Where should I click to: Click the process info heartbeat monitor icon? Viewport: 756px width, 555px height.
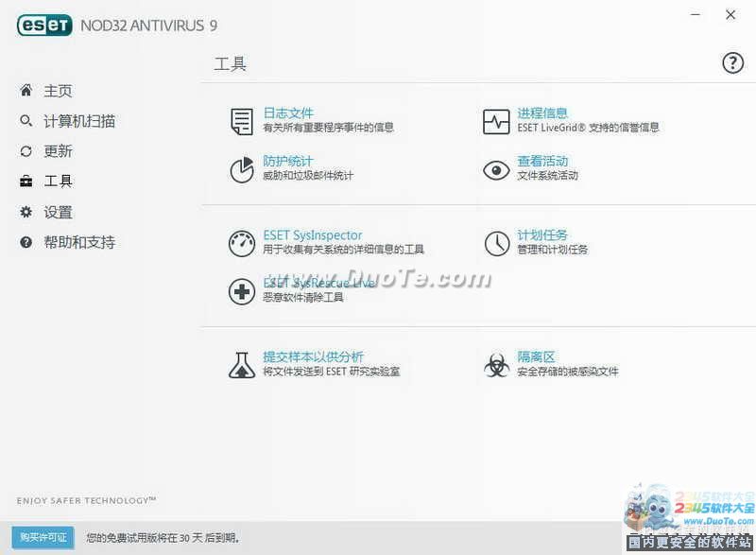tap(496, 121)
